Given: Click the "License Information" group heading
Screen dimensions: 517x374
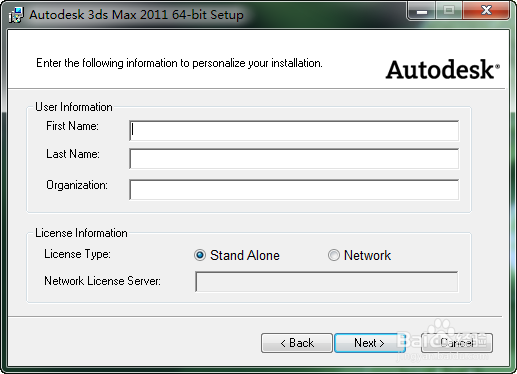Looking at the screenshot, I should tap(81, 233).
